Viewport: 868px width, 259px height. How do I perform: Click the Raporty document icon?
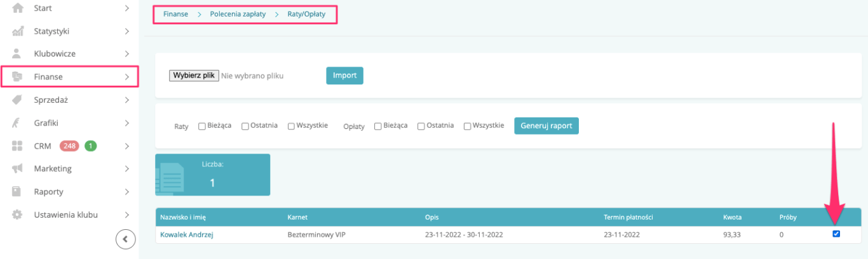tap(18, 191)
